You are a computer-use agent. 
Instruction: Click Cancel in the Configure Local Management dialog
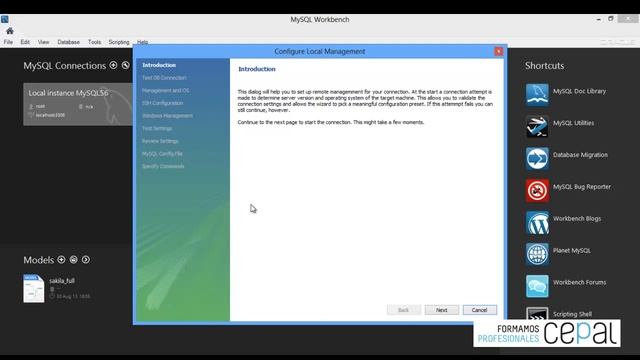pos(480,310)
